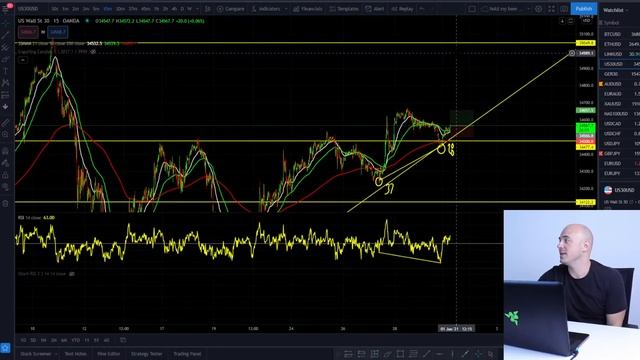Image resolution: width=640 pixels, height=360 pixels.
Task: Toggle magnet mode in left toolbar
Action: [x=5, y=151]
